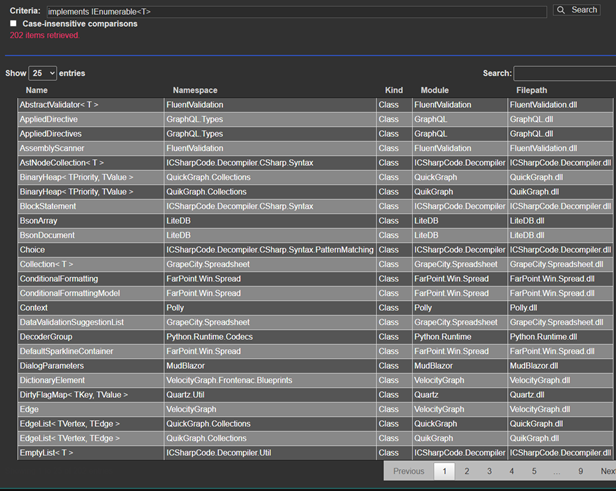This screenshot has height=491, width=616.
Task: Select current page 1 button
Action: (444, 471)
